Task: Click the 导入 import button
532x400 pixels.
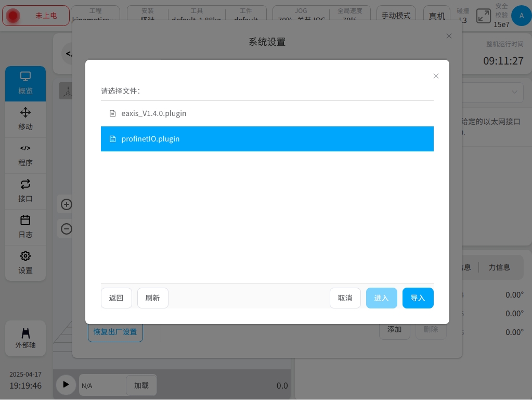Action: click(418, 298)
